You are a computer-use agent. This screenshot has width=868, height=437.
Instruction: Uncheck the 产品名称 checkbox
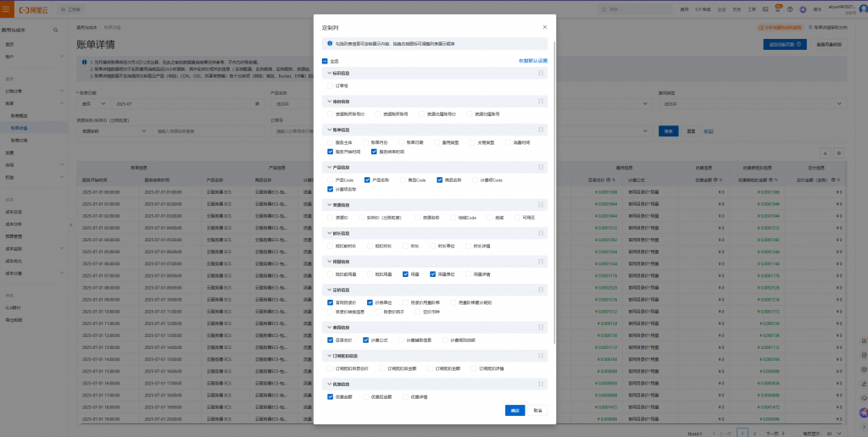[368, 180]
